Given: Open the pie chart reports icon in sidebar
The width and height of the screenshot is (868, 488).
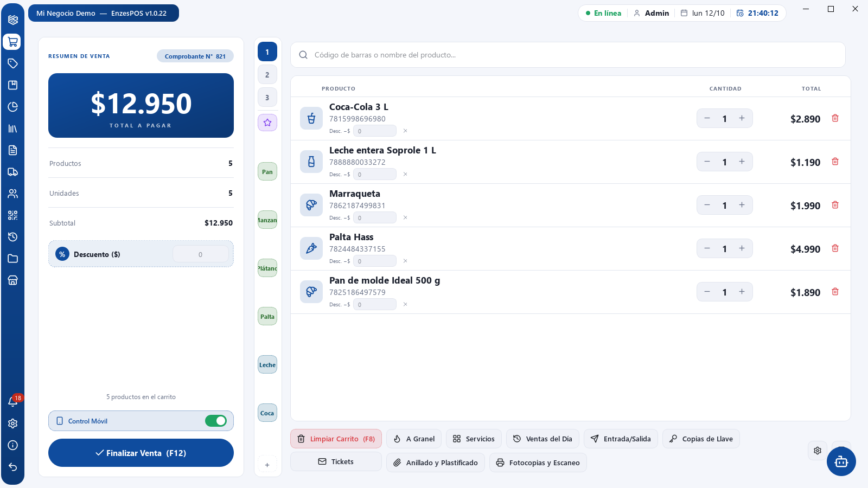Looking at the screenshot, I should (12, 107).
